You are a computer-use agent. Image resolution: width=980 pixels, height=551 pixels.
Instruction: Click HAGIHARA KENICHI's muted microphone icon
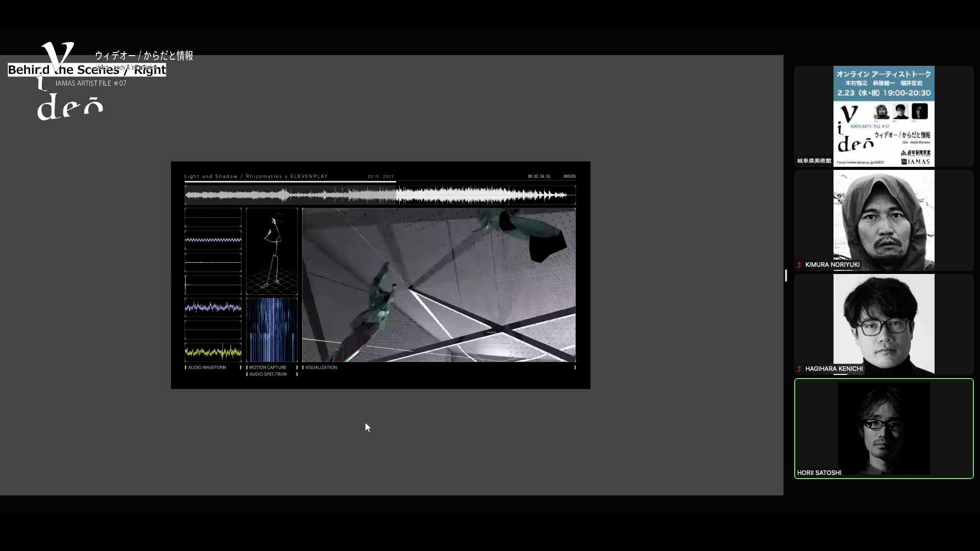pyautogui.click(x=799, y=369)
